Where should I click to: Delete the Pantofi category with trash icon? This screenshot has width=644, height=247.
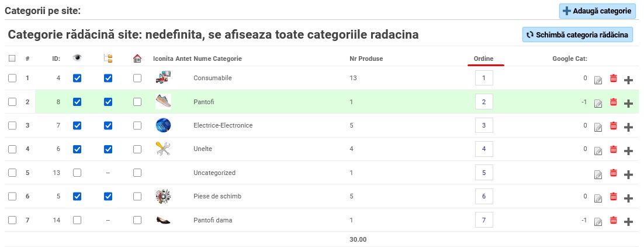[x=613, y=102]
